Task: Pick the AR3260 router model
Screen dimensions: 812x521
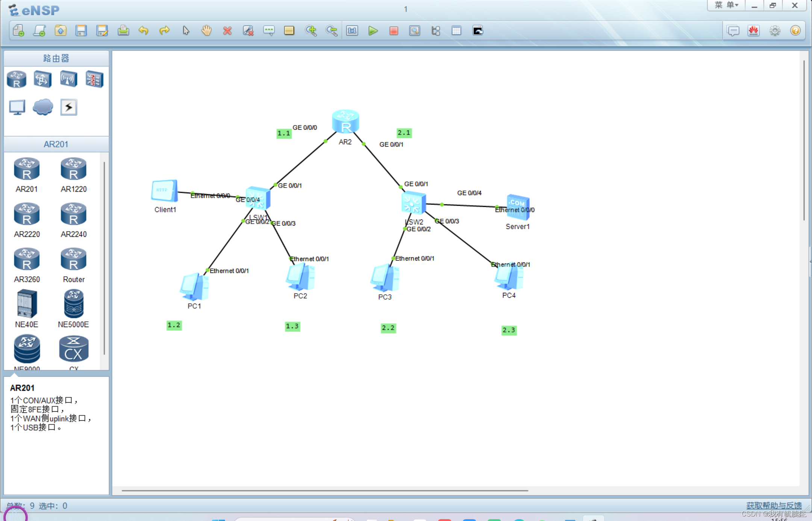Action: click(x=27, y=265)
